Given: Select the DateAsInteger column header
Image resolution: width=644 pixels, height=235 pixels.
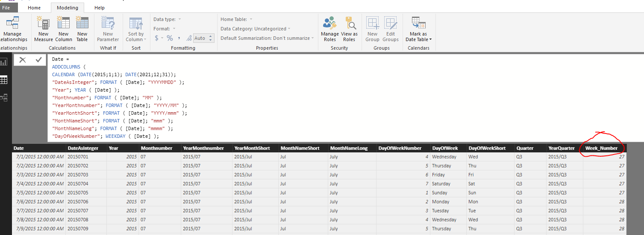Looking at the screenshot, I should 86,148.
